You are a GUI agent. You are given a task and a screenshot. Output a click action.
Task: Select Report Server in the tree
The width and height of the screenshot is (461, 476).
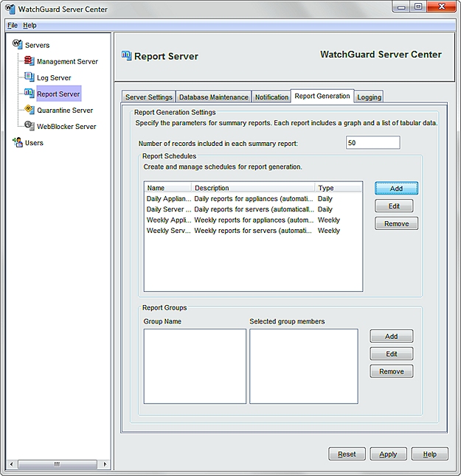(58, 94)
